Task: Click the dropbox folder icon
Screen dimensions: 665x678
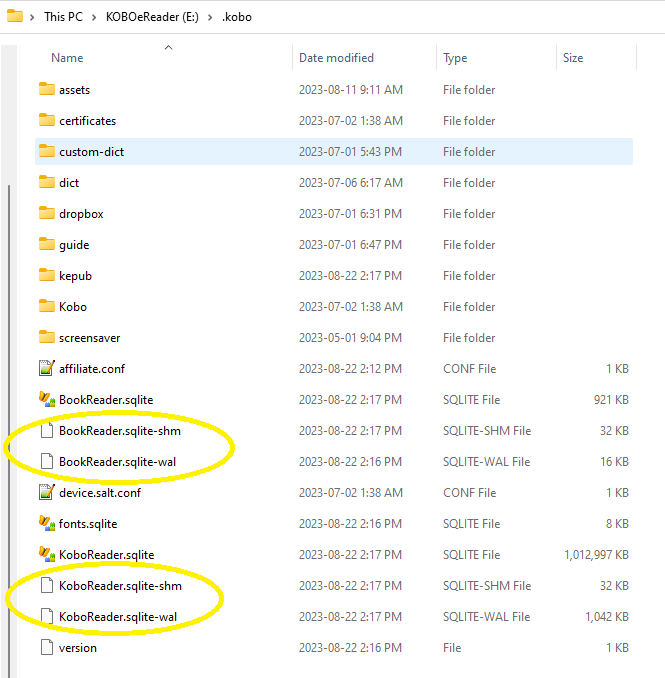Action: click(x=47, y=213)
